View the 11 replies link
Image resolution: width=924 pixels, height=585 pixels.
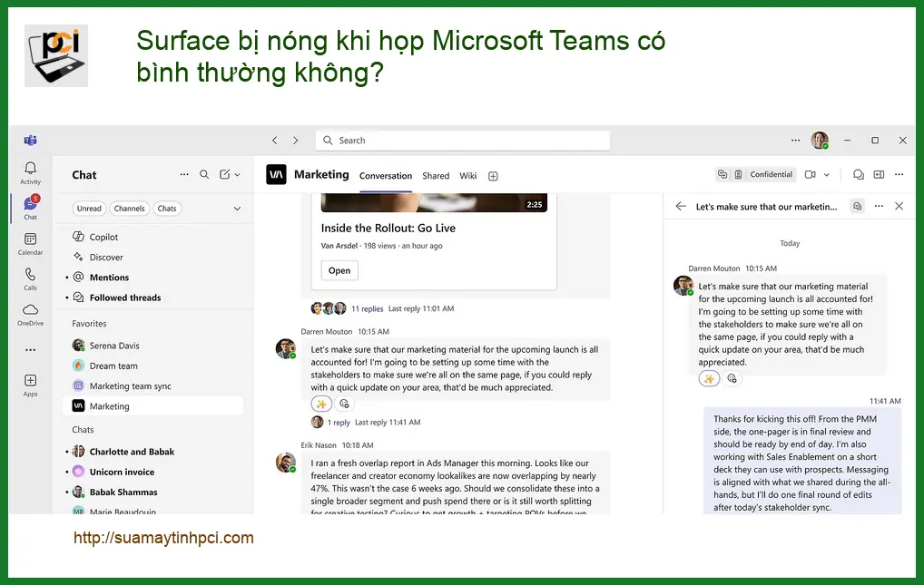coord(367,308)
